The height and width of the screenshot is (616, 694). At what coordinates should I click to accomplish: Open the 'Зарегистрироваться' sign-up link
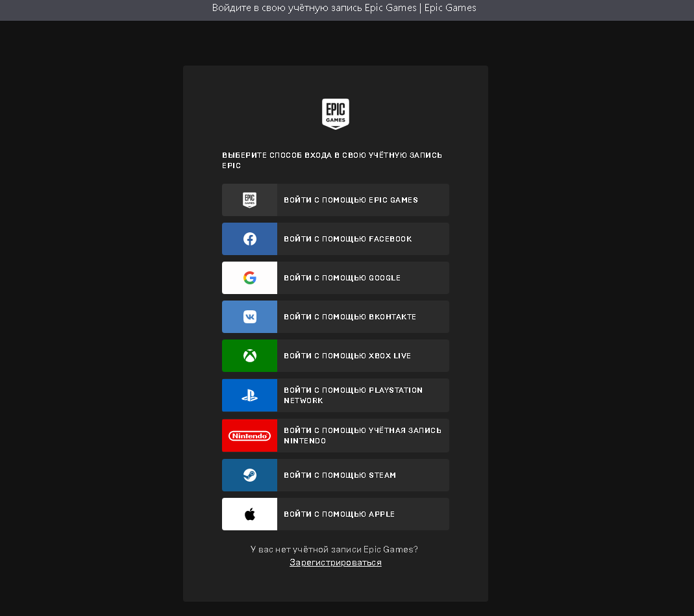336,563
